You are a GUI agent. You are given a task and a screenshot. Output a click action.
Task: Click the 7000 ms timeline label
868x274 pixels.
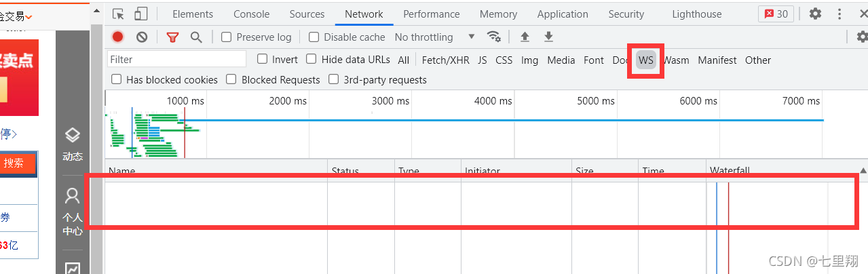[801, 101]
